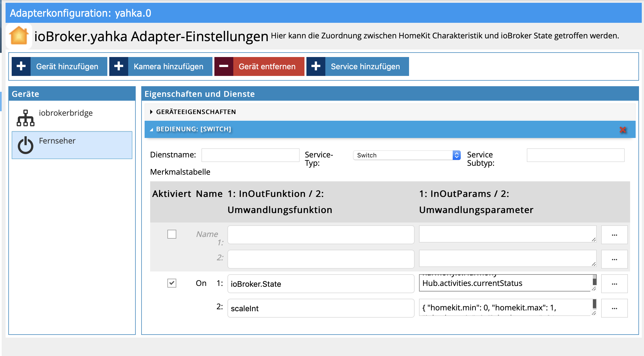Add a camera with Kamera hinzufügen
The width and height of the screenshot is (644, 356).
coord(161,66)
